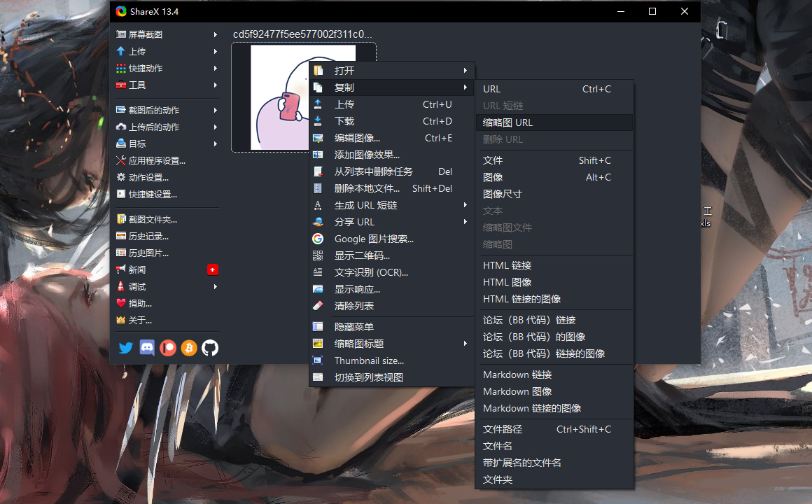
Task: Click the 屏幕截图 capture icon
Action: pyautogui.click(x=120, y=34)
